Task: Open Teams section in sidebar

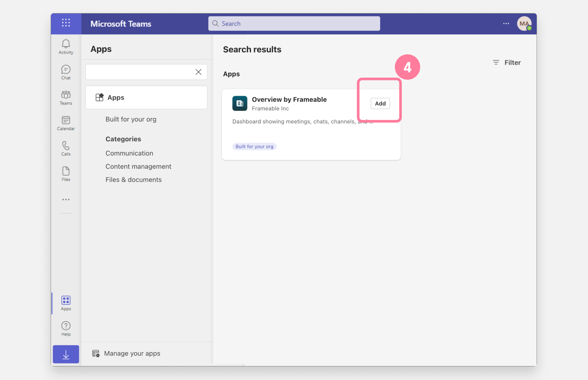Action: coord(66,98)
